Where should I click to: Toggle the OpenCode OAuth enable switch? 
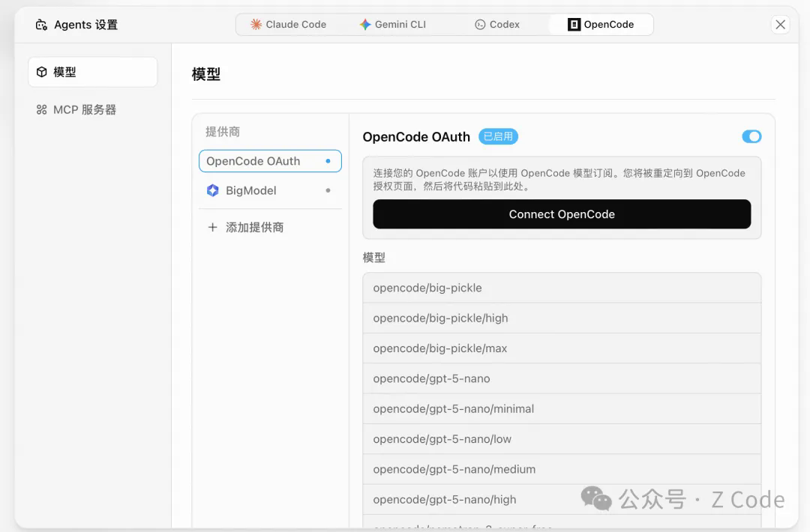point(751,136)
